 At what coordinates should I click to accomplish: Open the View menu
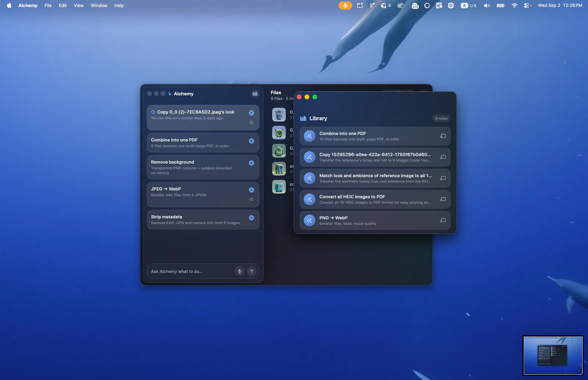coord(79,6)
